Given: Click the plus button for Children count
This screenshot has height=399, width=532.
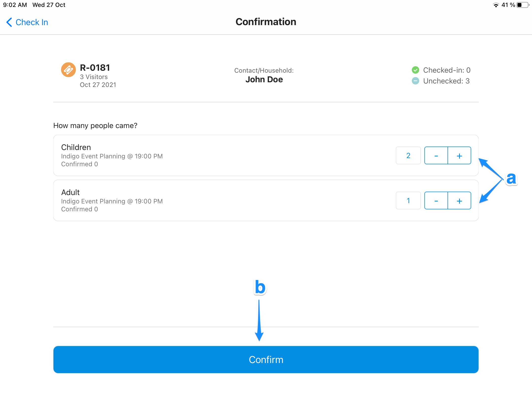Looking at the screenshot, I should pyautogui.click(x=459, y=155).
